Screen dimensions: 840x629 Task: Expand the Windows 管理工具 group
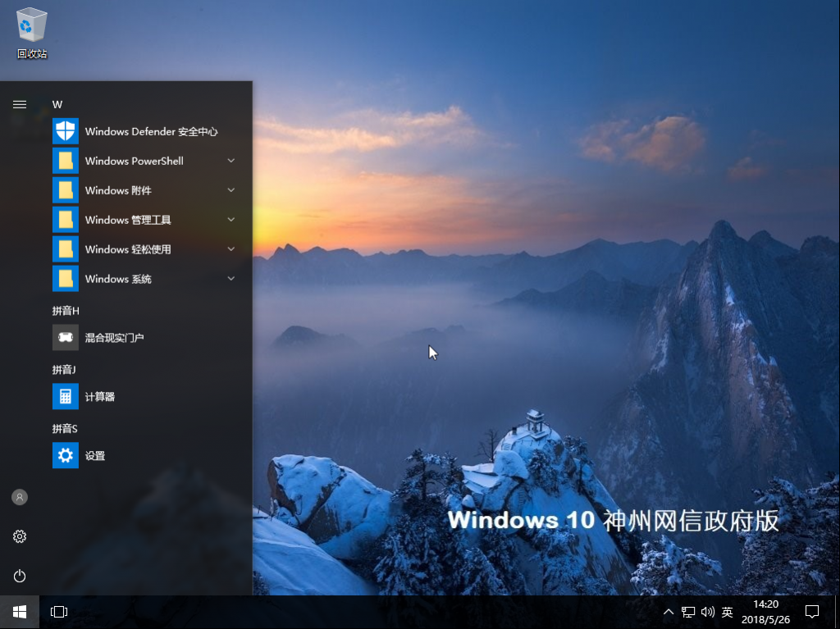pyautogui.click(x=231, y=220)
